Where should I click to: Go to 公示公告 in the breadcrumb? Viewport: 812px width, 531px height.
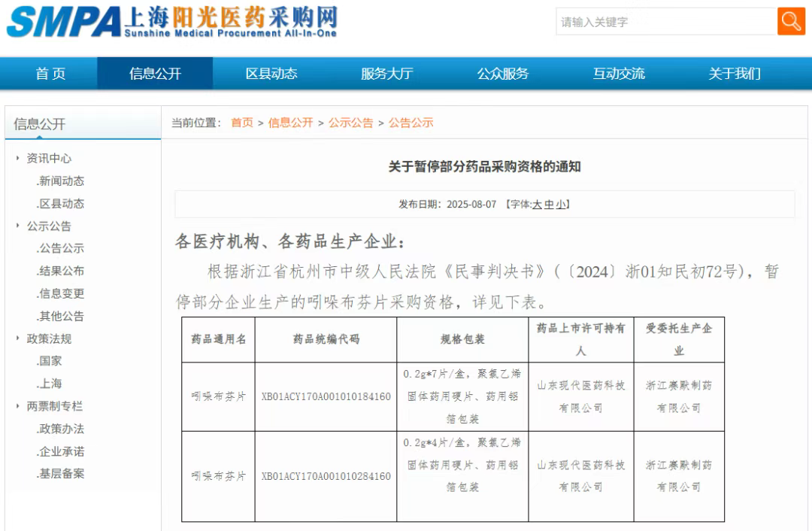tap(350, 123)
